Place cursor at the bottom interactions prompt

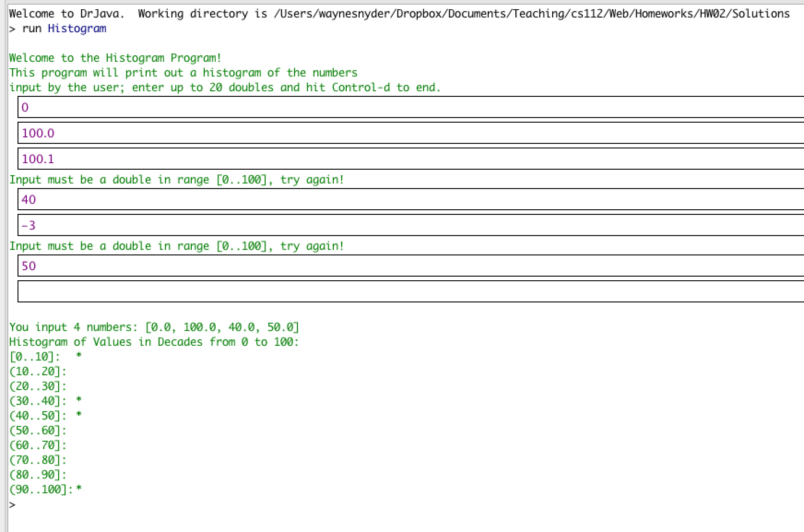pos(28,505)
